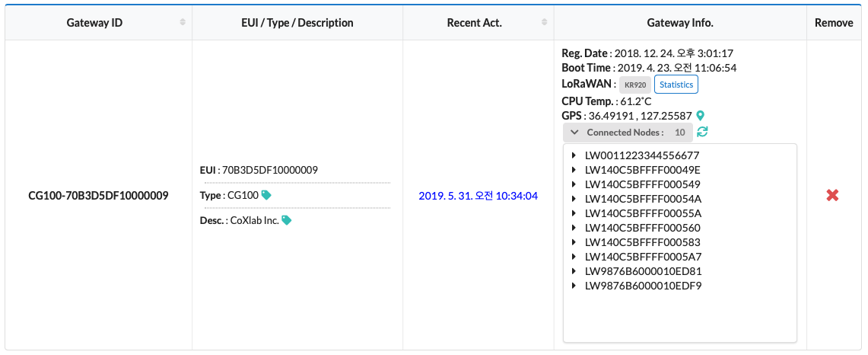Click the GPS location map pin icon
The image size is (868, 355).
point(701,116)
